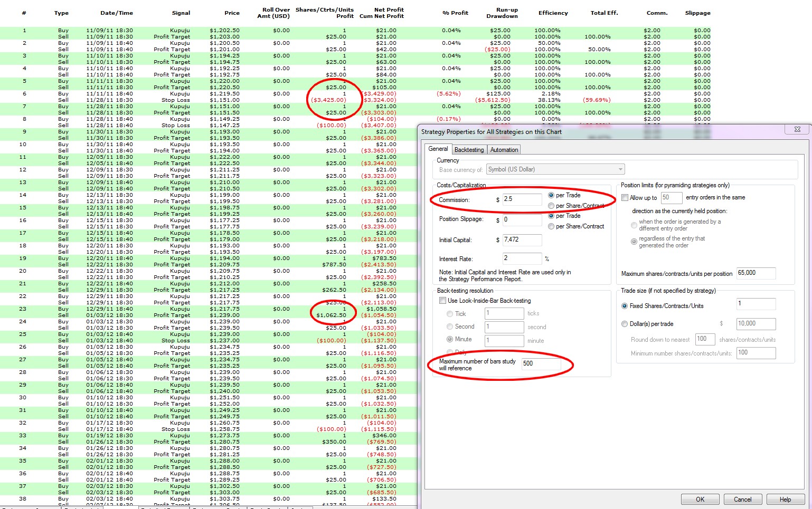Close the Strategy Properties dialog

click(x=797, y=129)
